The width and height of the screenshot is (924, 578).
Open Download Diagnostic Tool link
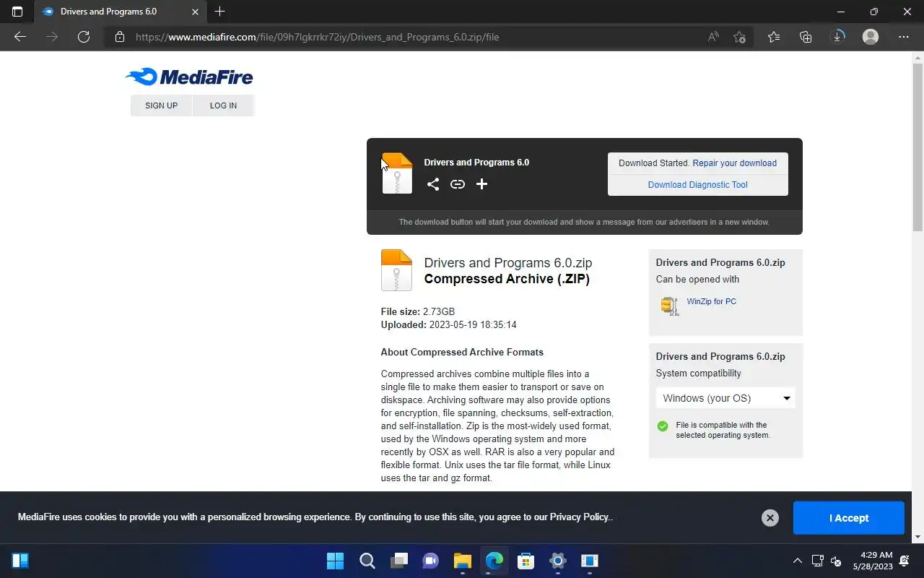point(698,185)
